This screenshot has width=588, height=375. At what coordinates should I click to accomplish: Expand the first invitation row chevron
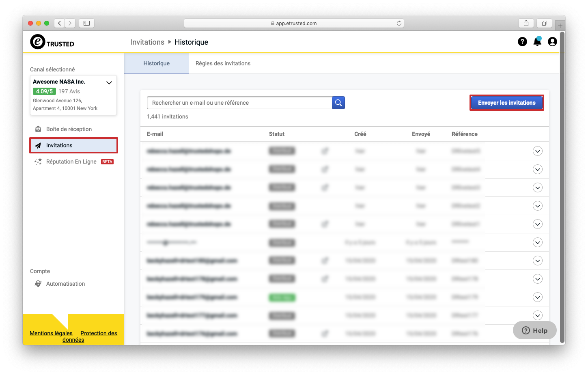click(538, 151)
